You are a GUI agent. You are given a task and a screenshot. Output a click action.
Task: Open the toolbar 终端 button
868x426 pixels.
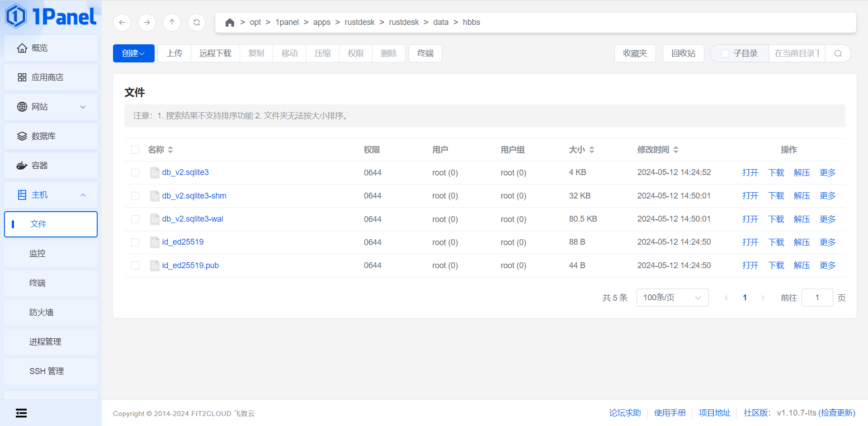(425, 53)
